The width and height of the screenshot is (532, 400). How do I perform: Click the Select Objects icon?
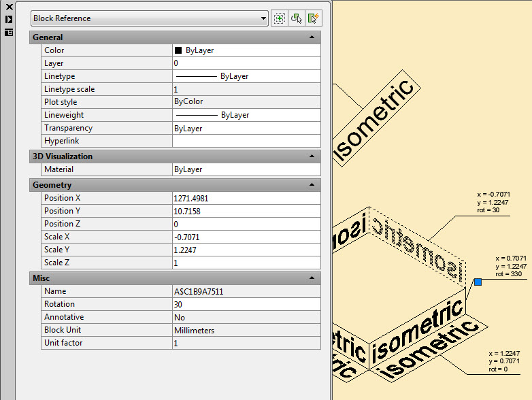pyautogui.click(x=296, y=18)
